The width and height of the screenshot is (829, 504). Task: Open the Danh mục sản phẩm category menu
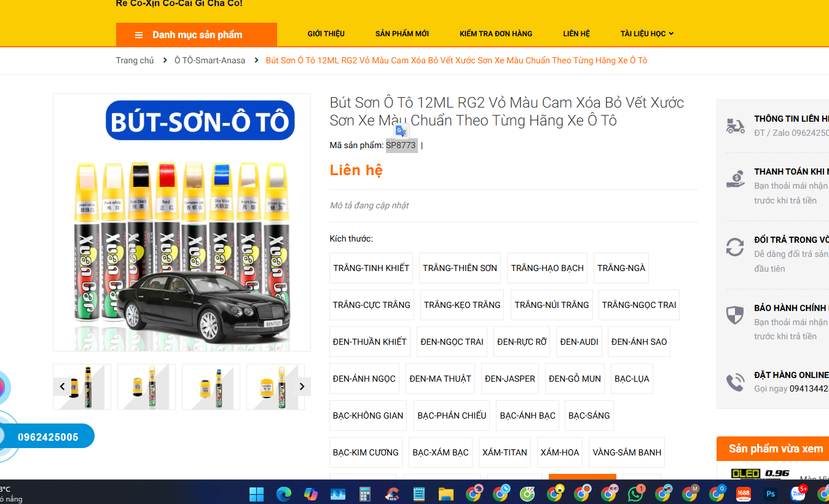pyautogui.click(x=197, y=34)
